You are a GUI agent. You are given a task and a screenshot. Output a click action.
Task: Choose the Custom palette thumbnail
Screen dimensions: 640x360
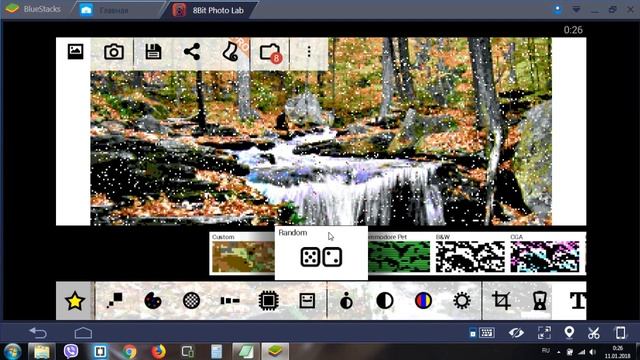pos(243,253)
